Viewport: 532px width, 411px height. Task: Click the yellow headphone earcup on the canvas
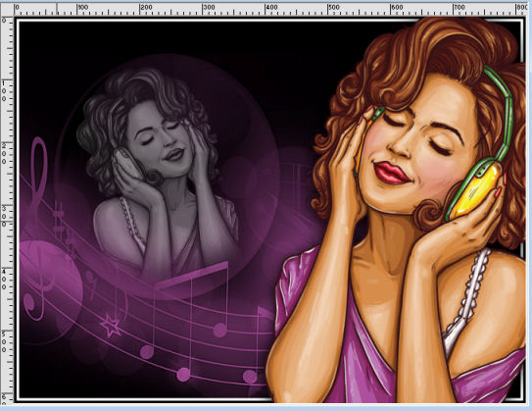click(x=475, y=191)
